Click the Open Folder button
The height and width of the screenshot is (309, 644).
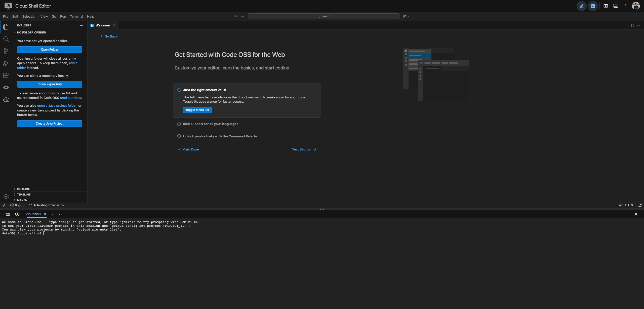[50, 50]
